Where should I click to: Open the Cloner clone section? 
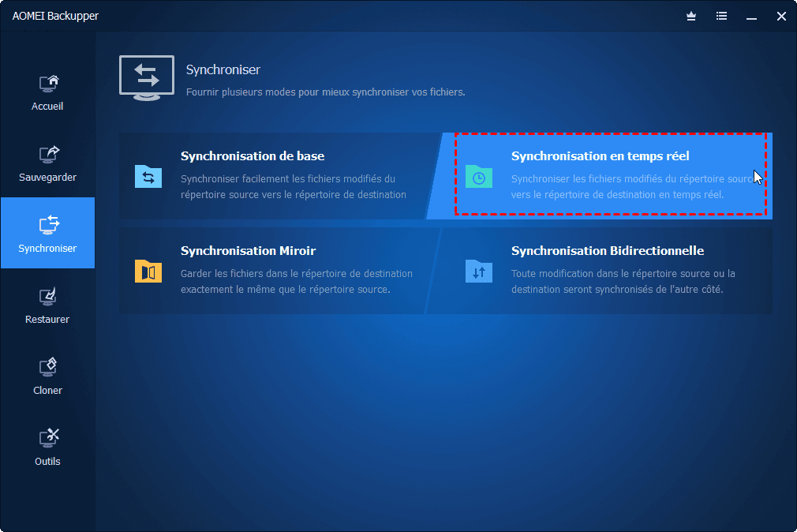point(47,377)
